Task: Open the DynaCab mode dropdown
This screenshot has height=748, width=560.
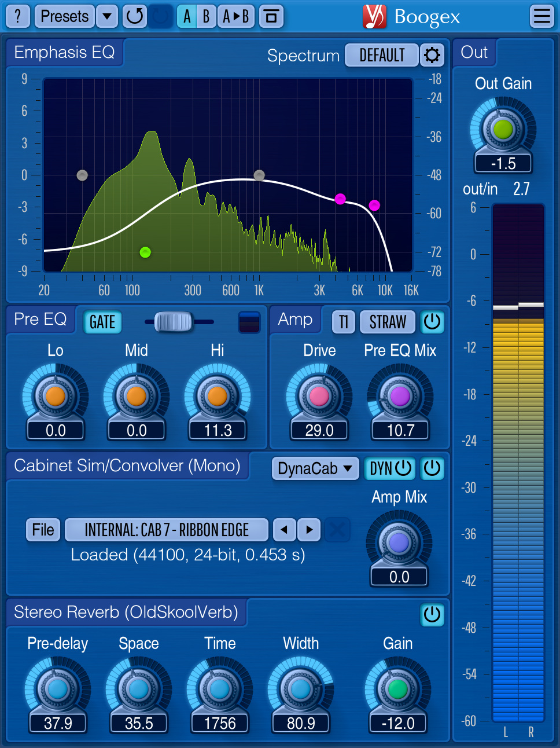Action: point(315,468)
